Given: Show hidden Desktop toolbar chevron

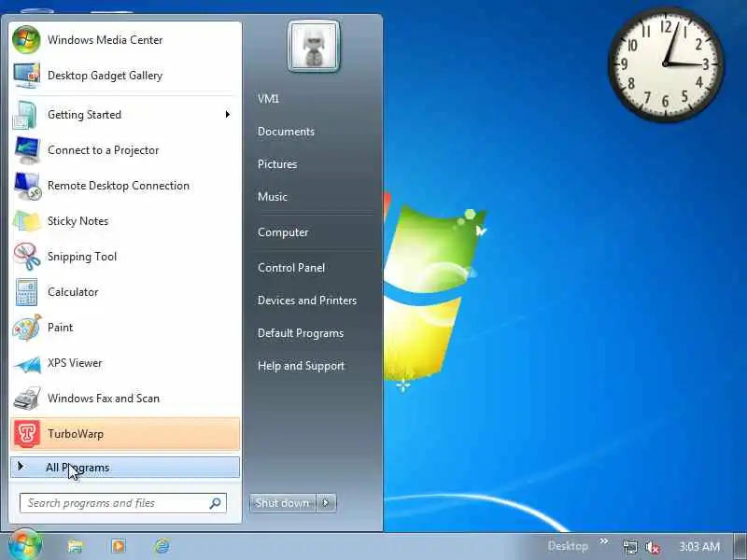Looking at the screenshot, I should [x=603, y=541].
